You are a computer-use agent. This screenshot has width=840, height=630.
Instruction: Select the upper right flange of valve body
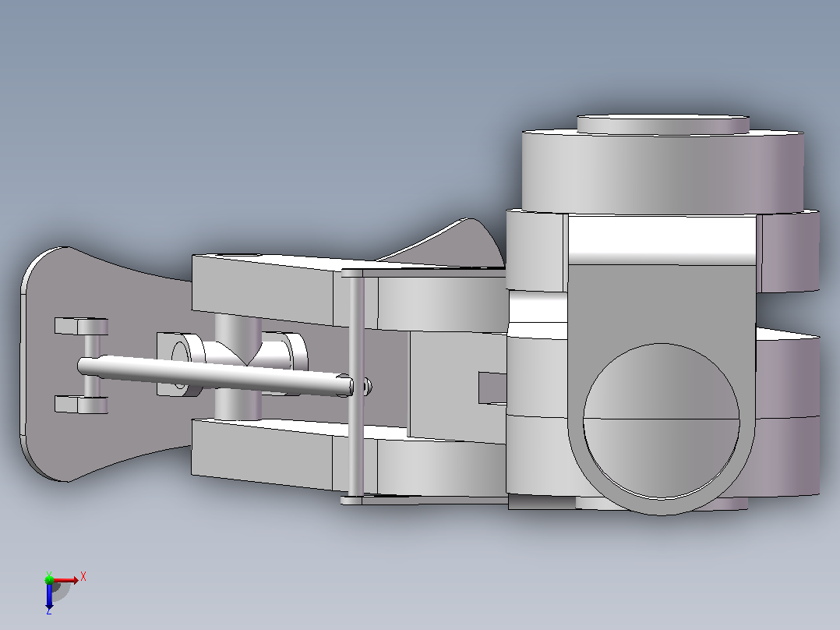(x=789, y=251)
